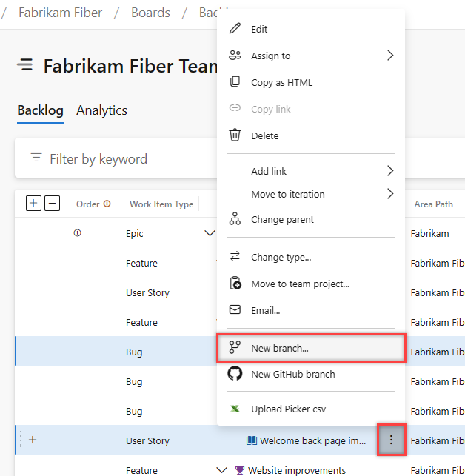Click the Change parent hierarchy icon
This screenshot has width=465, height=476.
235,219
